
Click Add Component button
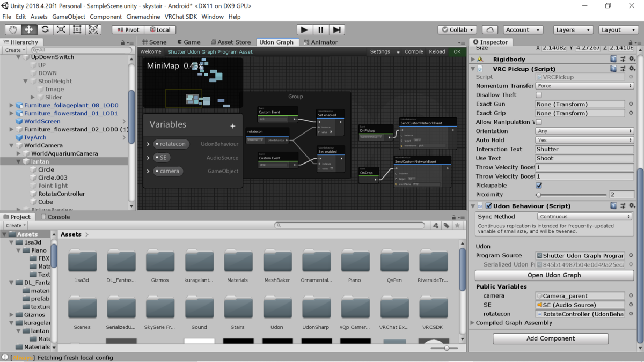click(551, 338)
